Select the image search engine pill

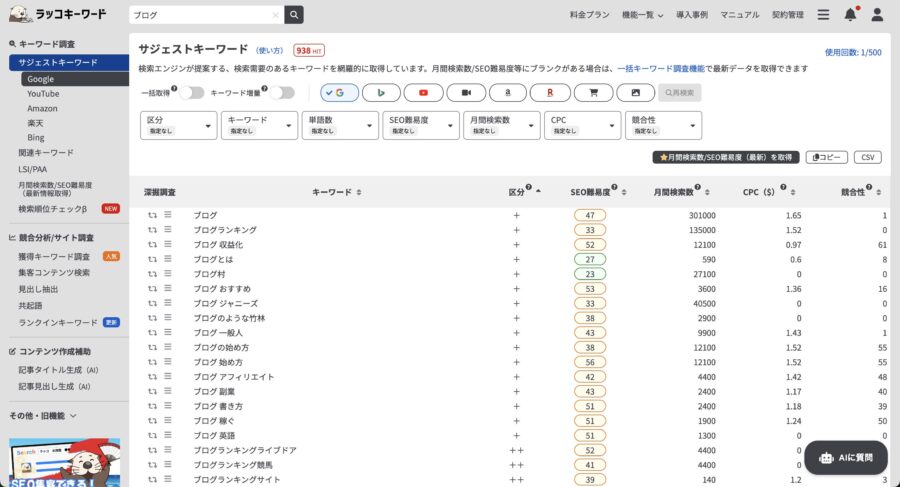click(635, 92)
